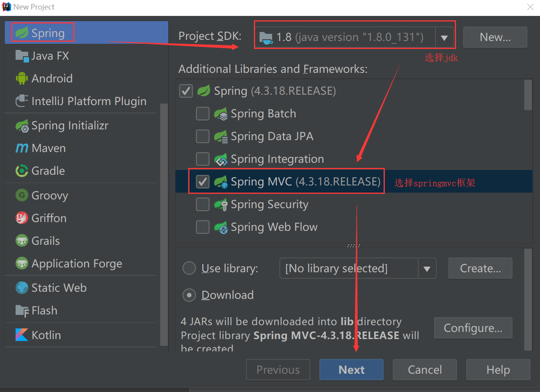
Task: Click the Spring Batch framework label
Action: coord(263,114)
